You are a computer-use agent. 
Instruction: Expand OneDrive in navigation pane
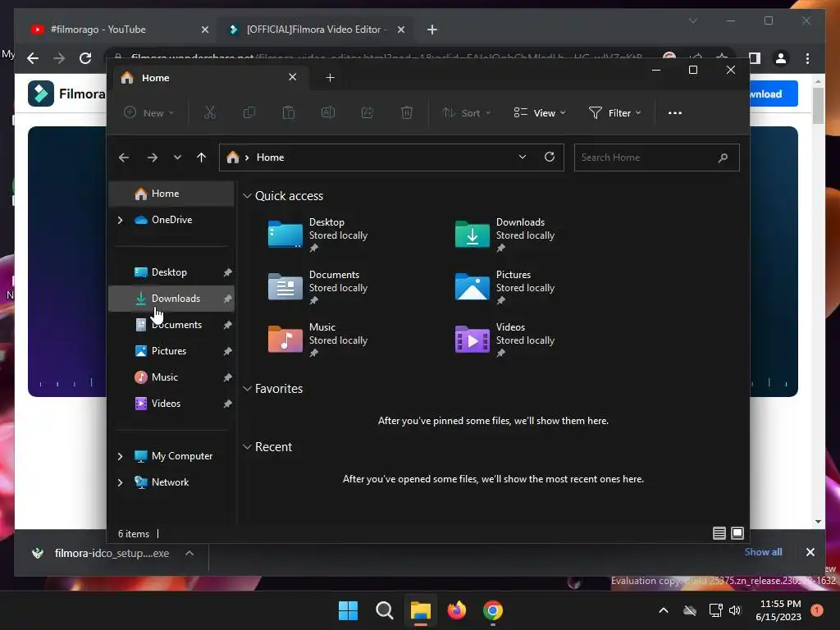(x=120, y=220)
